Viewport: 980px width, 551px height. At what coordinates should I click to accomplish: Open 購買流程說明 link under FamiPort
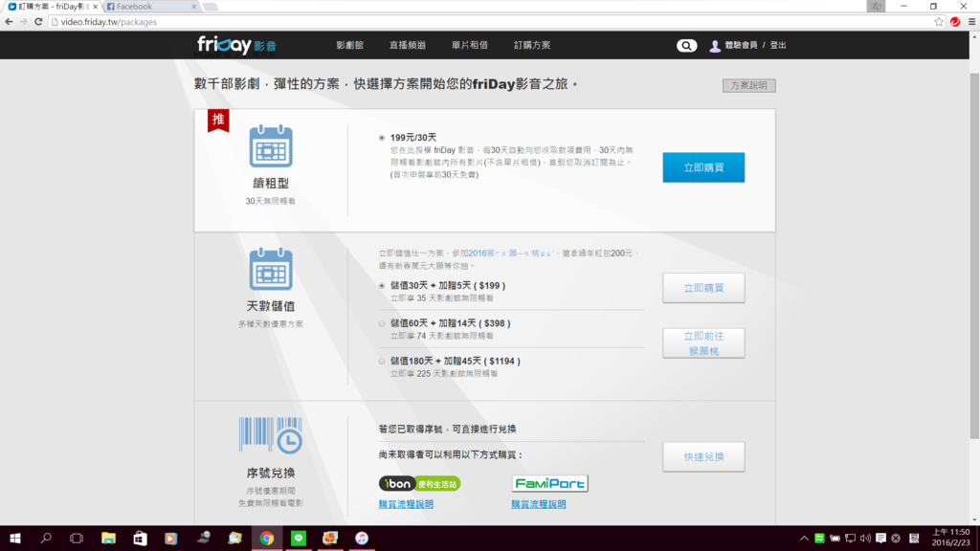[538, 504]
